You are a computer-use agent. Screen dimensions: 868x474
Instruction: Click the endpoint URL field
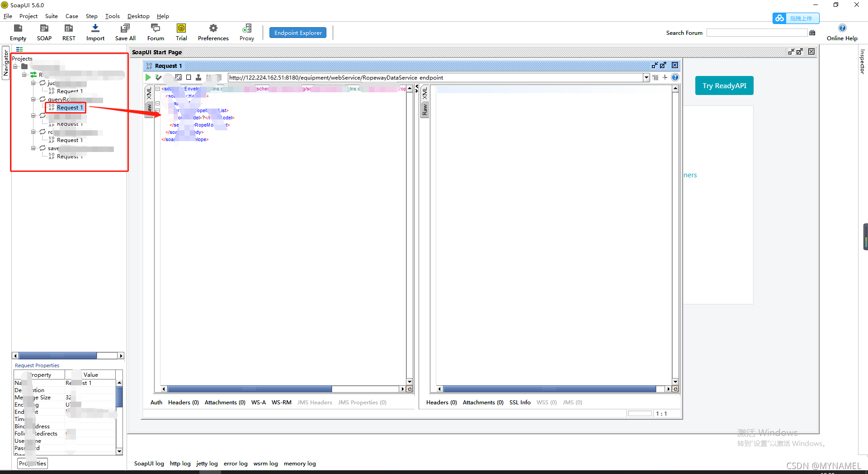point(435,77)
